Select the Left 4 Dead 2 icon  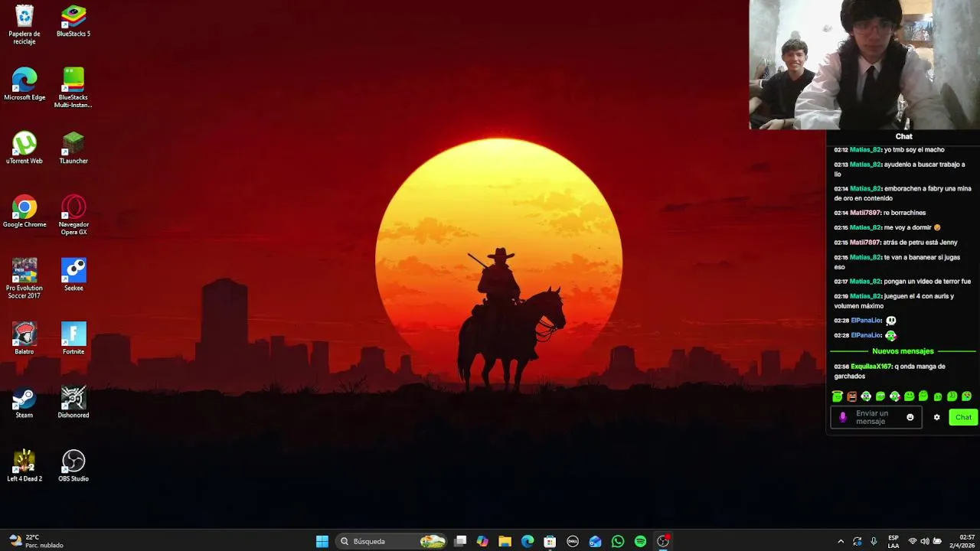(x=24, y=465)
